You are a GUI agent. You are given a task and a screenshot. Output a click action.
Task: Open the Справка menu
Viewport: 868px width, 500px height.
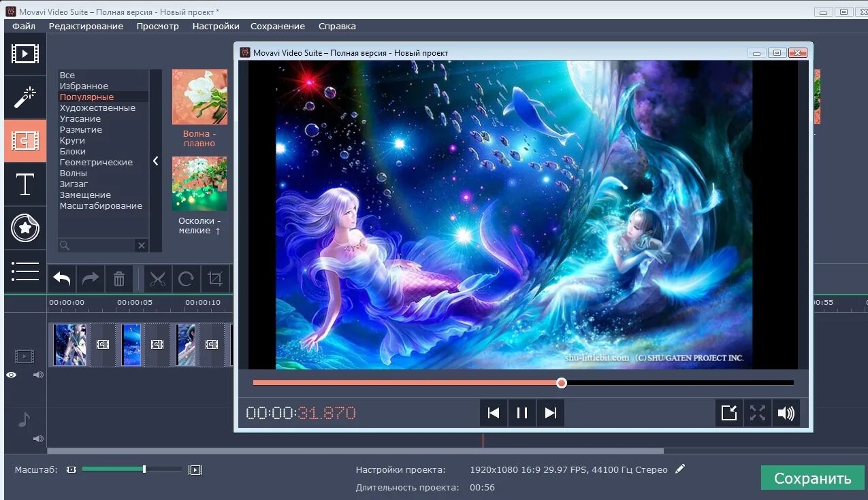click(x=337, y=26)
